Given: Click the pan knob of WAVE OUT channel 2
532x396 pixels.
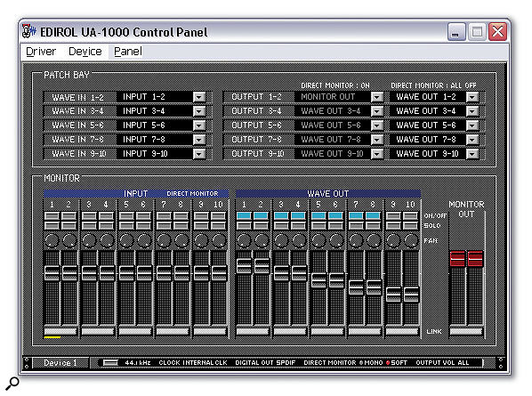Looking at the screenshot, I should point(262,240).
